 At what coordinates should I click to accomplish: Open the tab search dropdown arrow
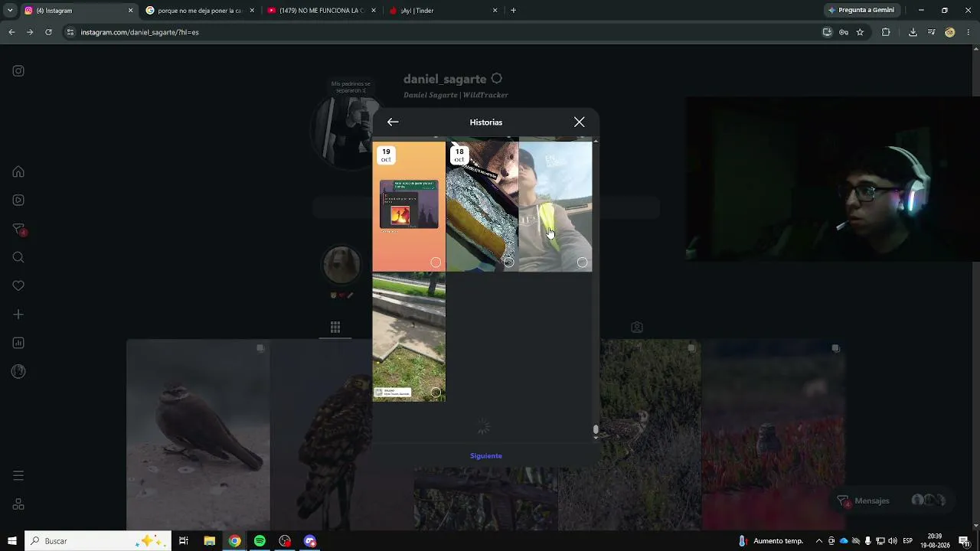(x=10, y=11)
